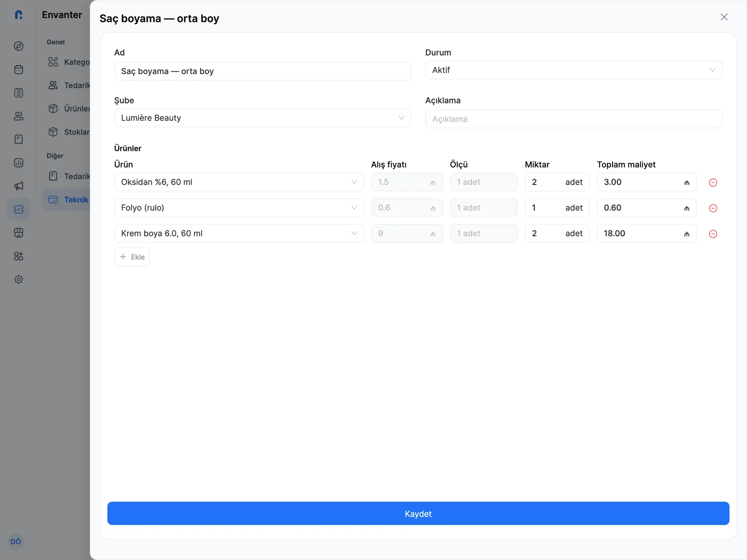Open product dropdown Folyo (rulo)

tap(239, 208)
